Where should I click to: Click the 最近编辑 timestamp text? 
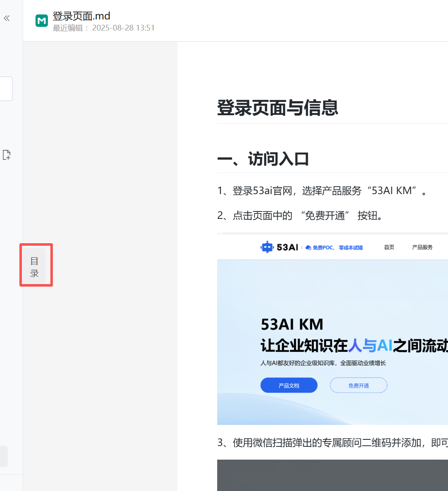(104, 28)
